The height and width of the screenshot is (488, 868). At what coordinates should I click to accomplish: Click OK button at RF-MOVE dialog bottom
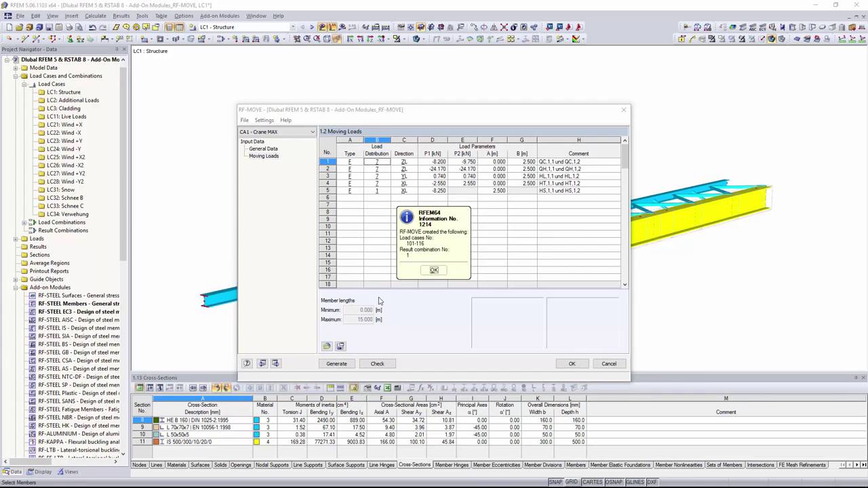(572, 364)
